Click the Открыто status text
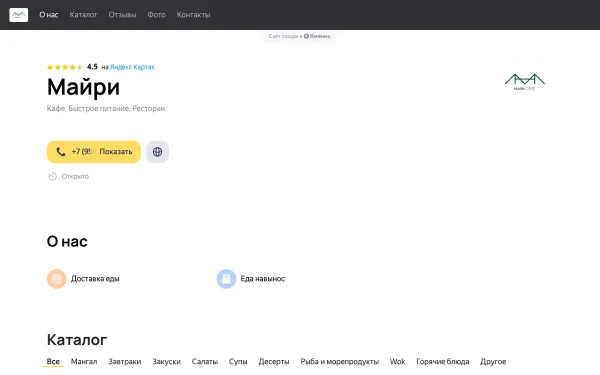The width and height of the screenshot is (600, 375). (75, 176)
